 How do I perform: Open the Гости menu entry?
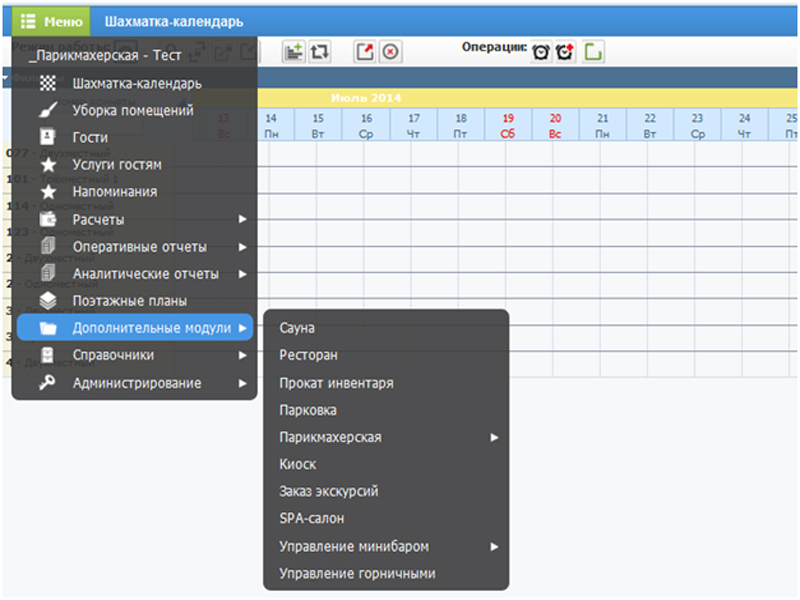90,138
